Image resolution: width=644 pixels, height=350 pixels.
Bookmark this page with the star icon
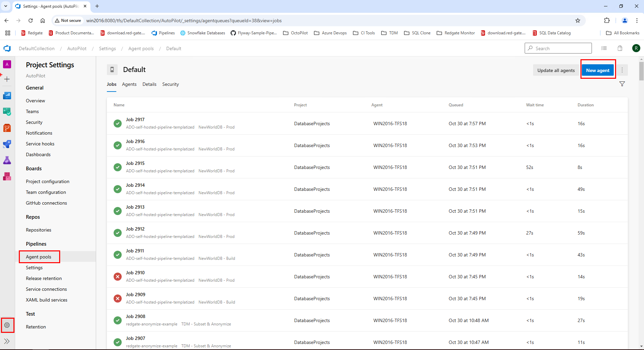578,21
